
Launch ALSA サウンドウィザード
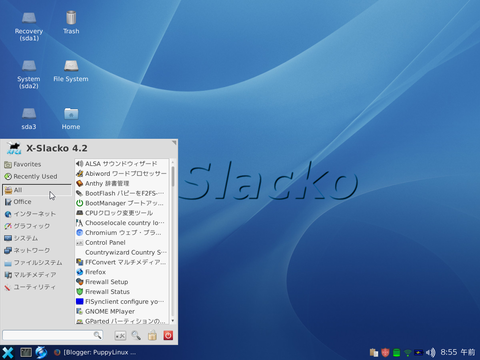click(121, 164)
